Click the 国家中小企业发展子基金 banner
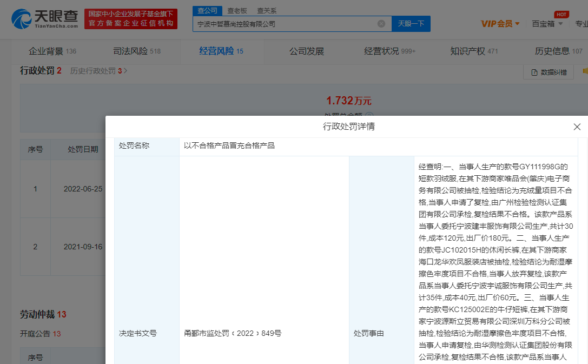Viewport: 588px width, 364px height. pyautogui.click(x=131, y=19)
